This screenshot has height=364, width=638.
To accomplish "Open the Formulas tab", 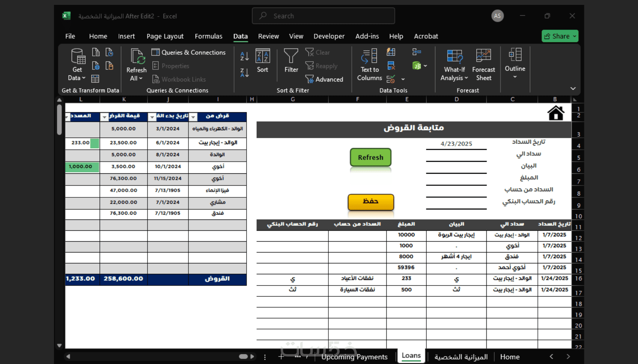I will tap(209, 36).
